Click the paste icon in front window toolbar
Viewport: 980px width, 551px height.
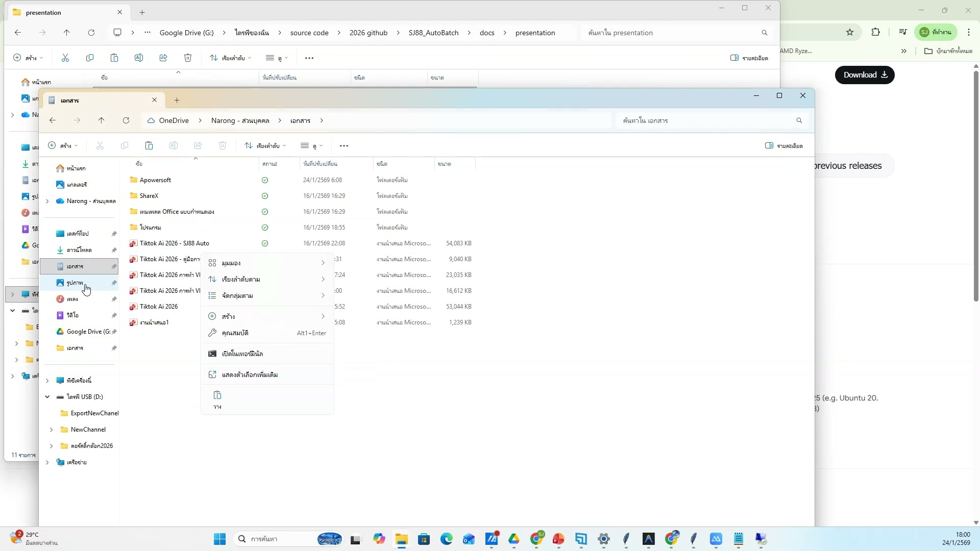149,146
